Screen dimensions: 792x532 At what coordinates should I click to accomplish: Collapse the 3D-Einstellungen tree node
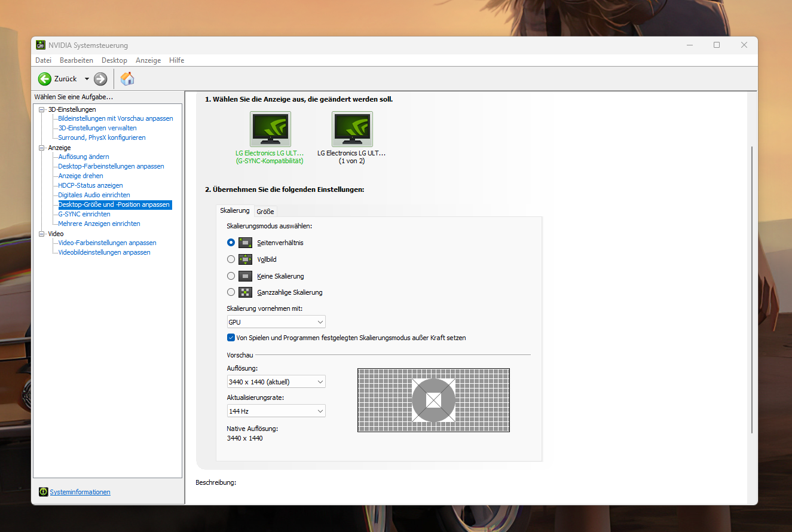tap(42, 109)
